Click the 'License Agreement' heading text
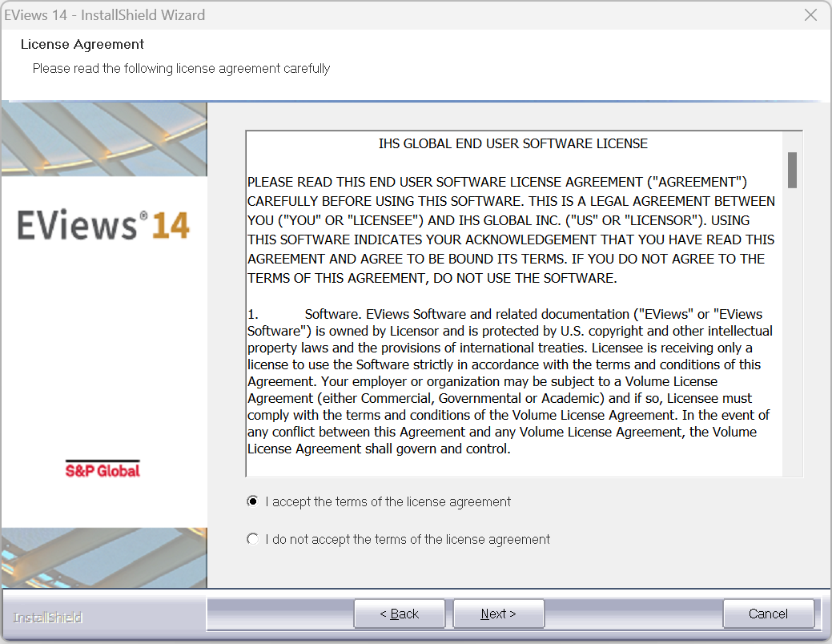 pyautogui.click(x=82, y=45)
